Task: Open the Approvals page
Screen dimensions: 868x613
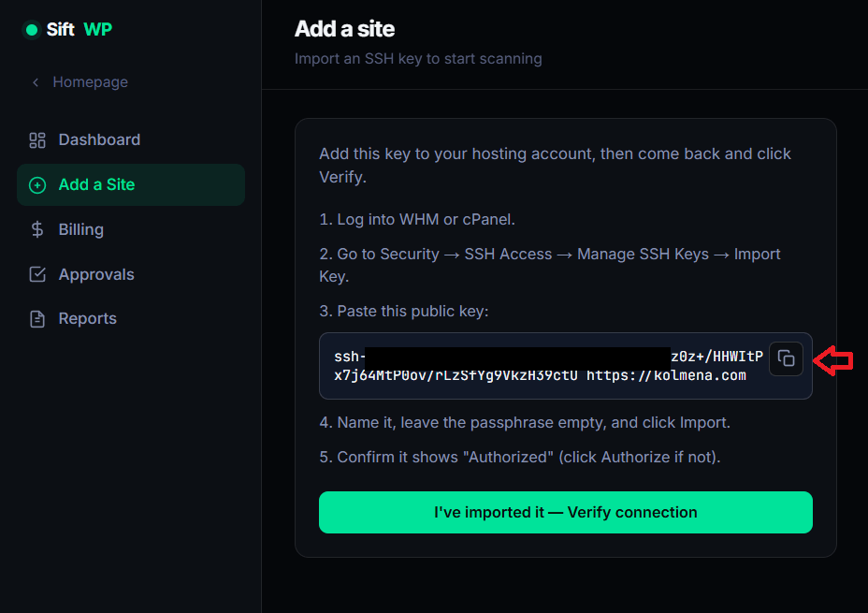Action: (131, 274)
